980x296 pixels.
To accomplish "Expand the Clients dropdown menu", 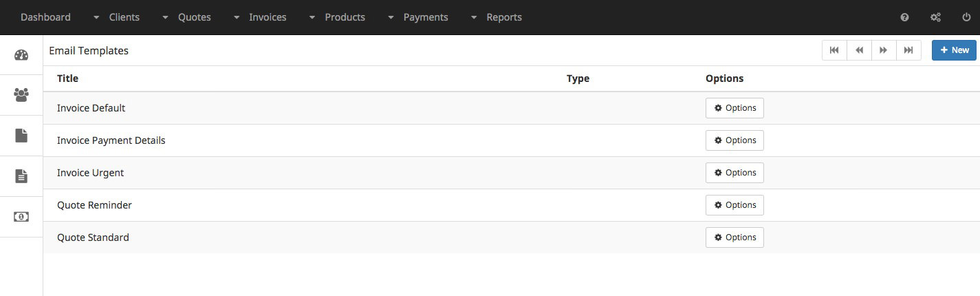I will [116, 17].
